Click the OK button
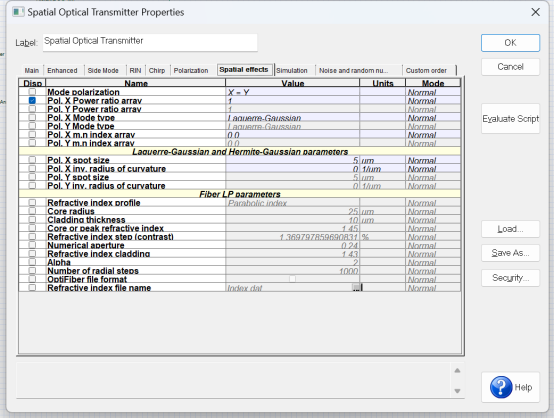This screenshot has height=419, width=554. (510, 43)
